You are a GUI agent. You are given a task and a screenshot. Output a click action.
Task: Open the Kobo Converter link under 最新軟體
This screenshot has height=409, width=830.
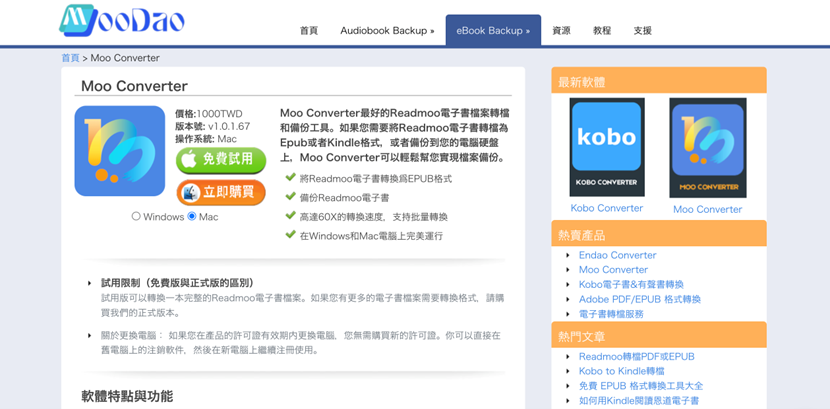607,208
